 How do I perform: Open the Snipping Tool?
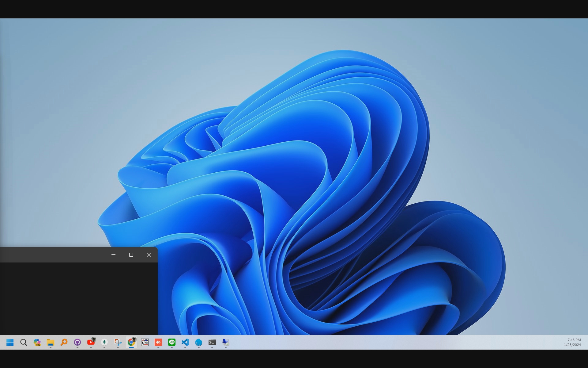pos(118,342)
